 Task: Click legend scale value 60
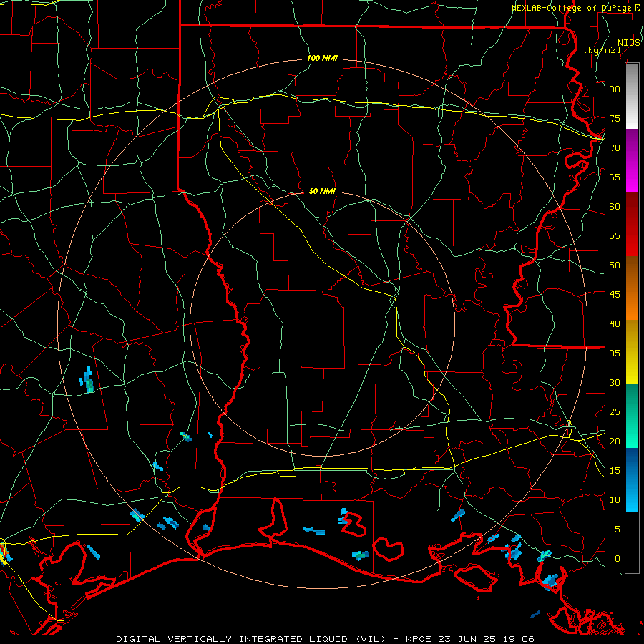point(615,207)
